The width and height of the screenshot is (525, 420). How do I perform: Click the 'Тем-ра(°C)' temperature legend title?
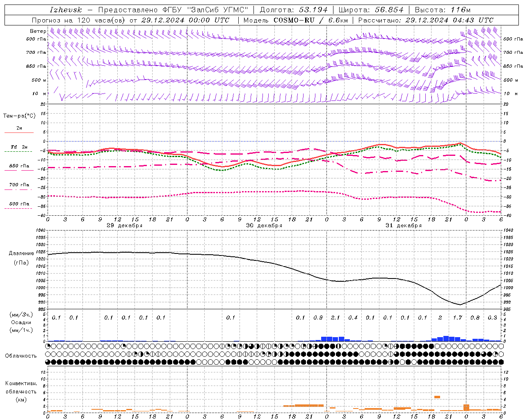[x=19, y=116]
